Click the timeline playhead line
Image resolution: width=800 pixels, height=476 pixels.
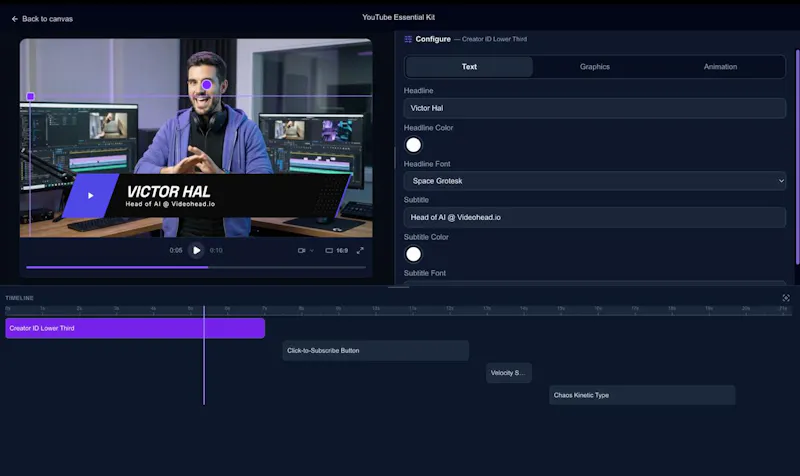coord(204,357)
